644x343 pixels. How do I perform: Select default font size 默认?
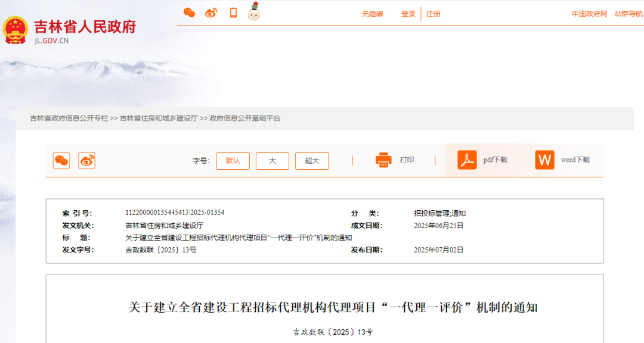pyautogui.click(x=233, y=161)
